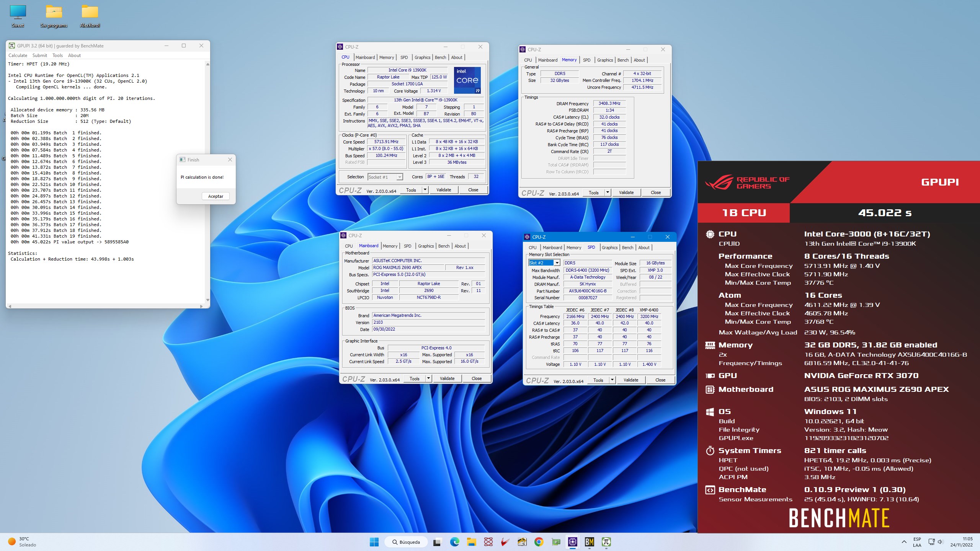Click the DRAM Frequency value 3408.3 MHz
This screenshot has height=551, width=980.
pos(609,103)
